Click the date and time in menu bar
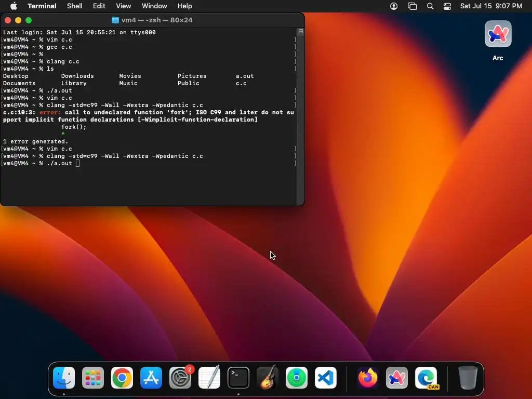 tap(490, 6)
